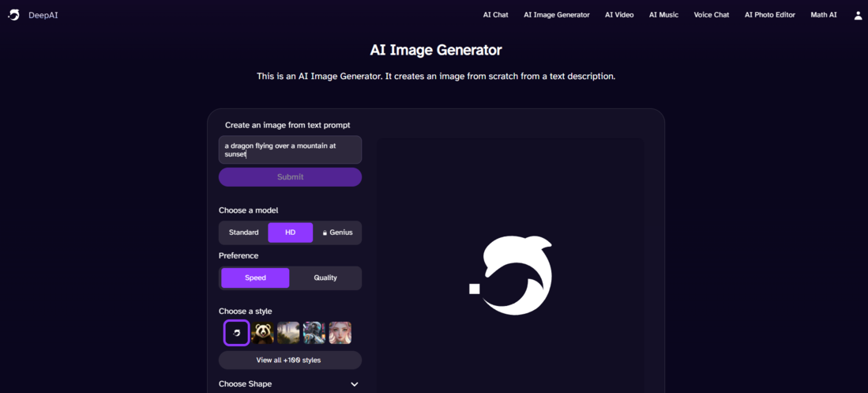This screenshot has height=393, width=868.
Task: Click the Choose Shape label text
Action: coord(245,384)
